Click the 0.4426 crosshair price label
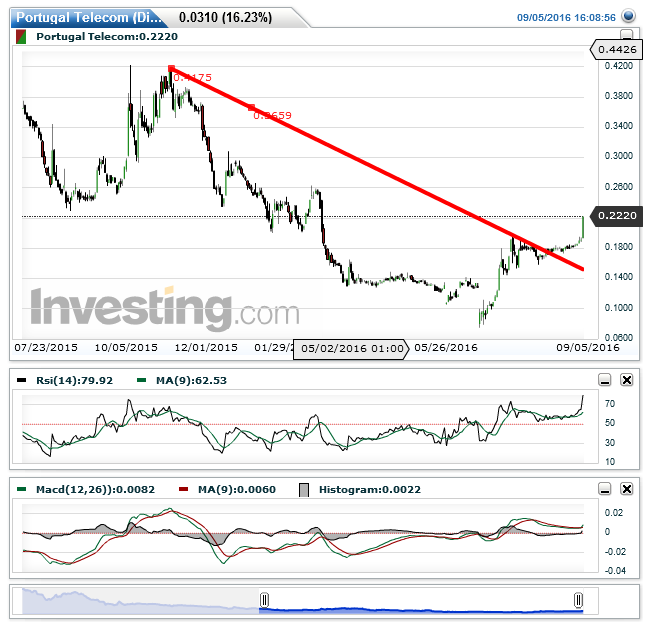 (x=616, y=49)
